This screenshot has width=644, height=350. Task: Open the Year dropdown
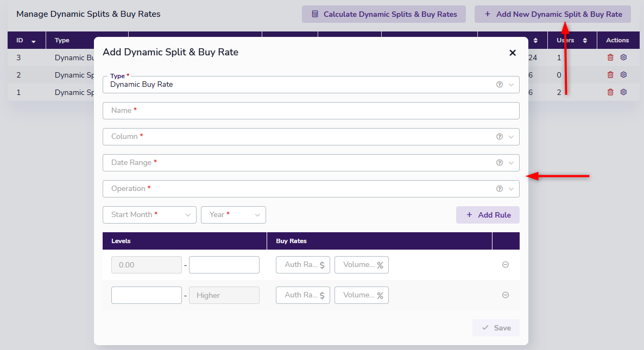(x=233, y=215)
